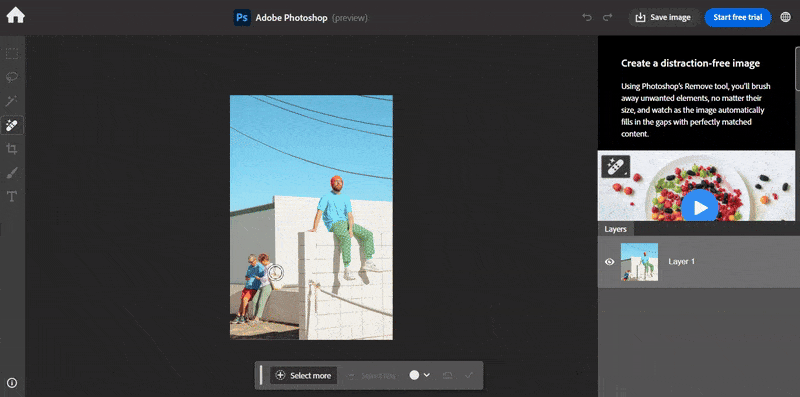Switch to the Layers tab
800x397 pixels.
(615, 229)
